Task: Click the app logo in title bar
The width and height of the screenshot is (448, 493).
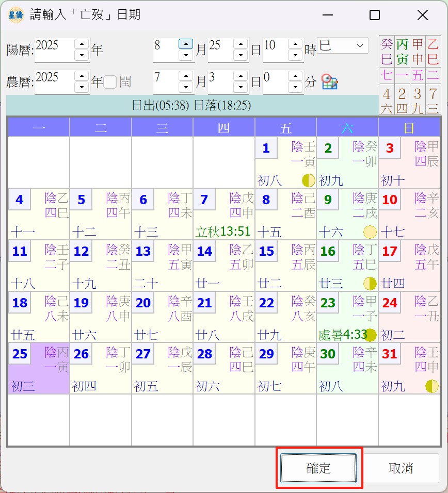Action: point(15,15)
